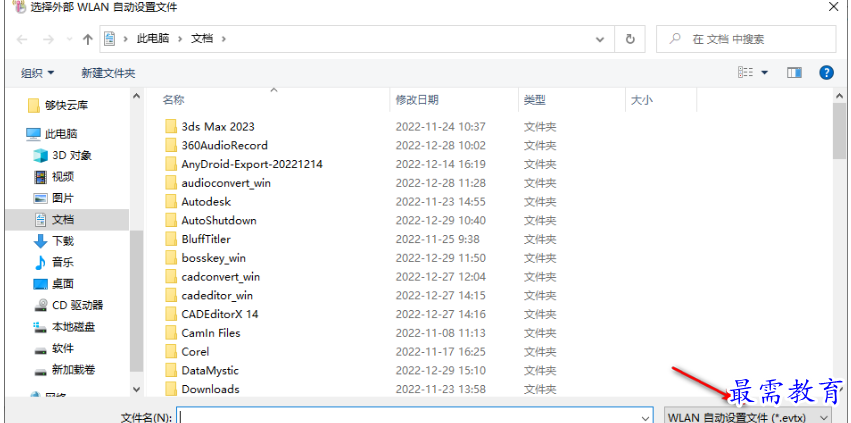The height and width of the screenshot is (423, 851).
Task: Select the bosskey_win folder
Action: pos(213,258)
